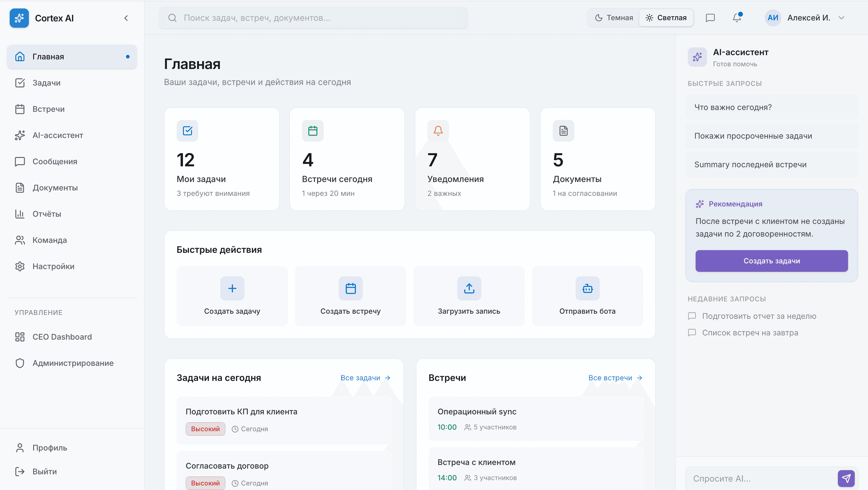Открыть AI-ассистент в боковом меню
868x490 pixels.
[58, 135]
